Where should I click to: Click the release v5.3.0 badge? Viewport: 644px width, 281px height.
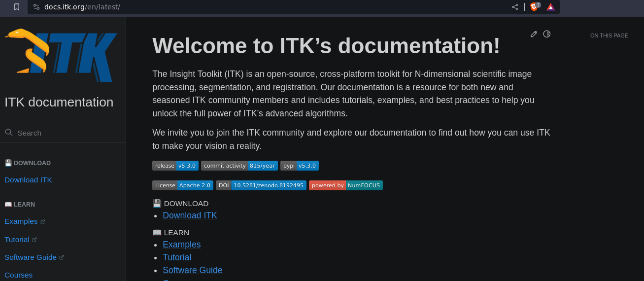pyautogui.click(x=175, y=166)
